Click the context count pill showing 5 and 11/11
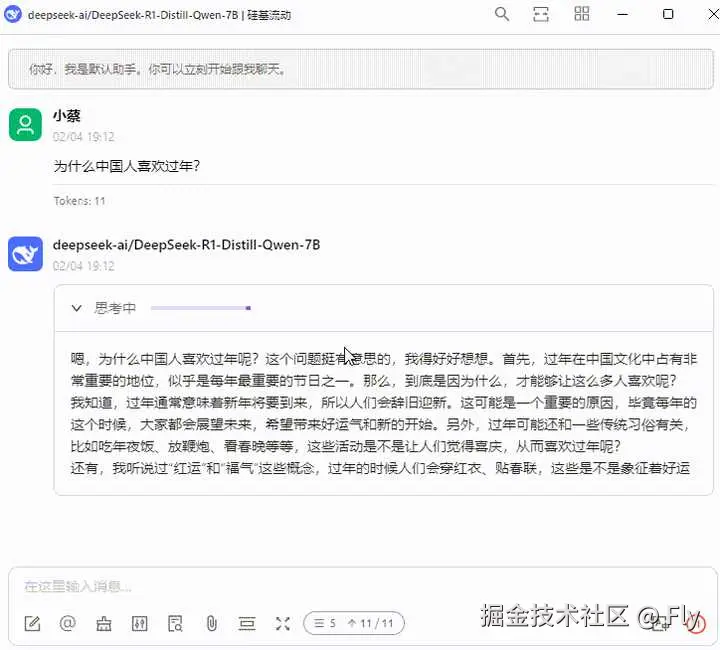This screenshot has width=720, height=650. tap(354, 623)
